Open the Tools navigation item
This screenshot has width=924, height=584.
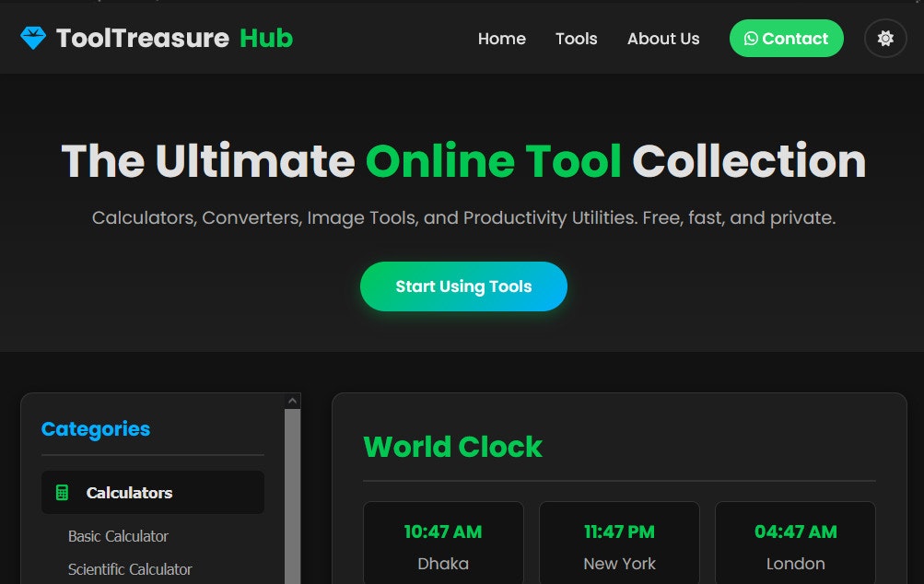point(576,39)
